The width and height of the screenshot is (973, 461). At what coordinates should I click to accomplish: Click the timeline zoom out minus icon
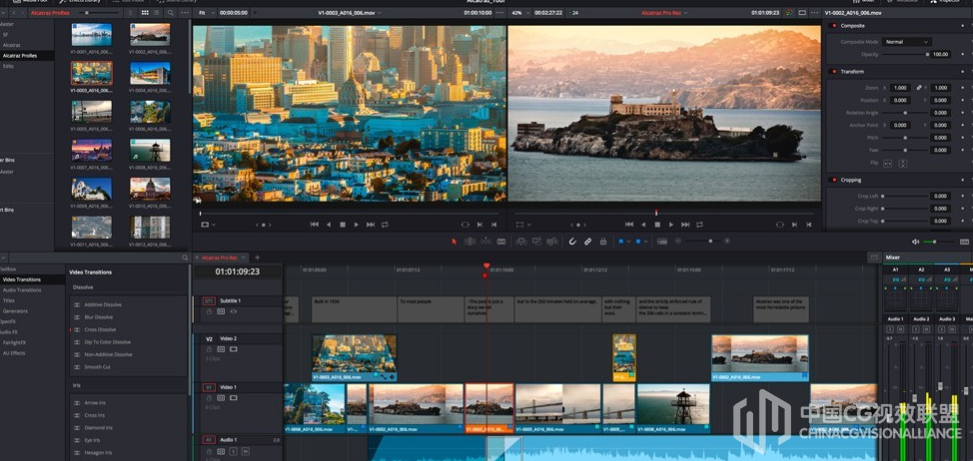678,241
